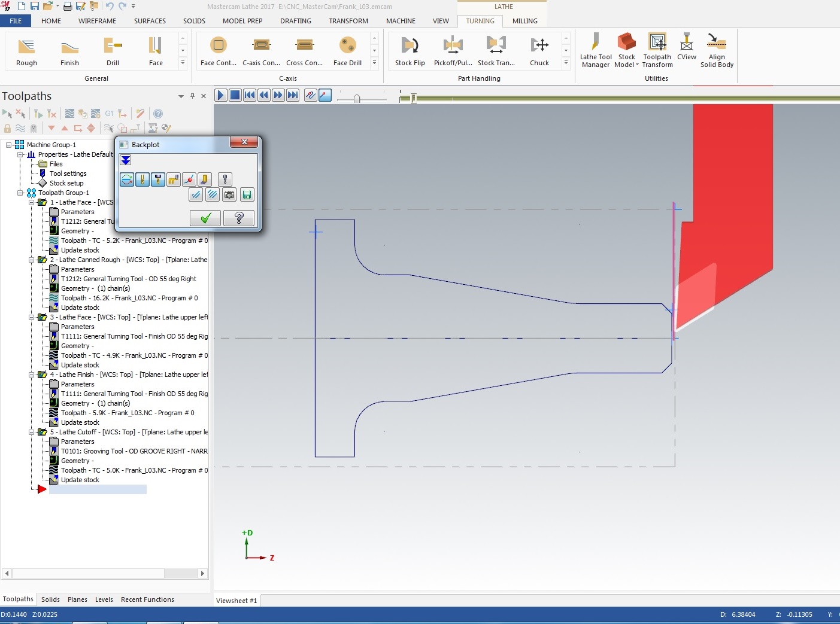Click the Align Solid Body icon
This screenshot has width=840, height=624.
(x=717, y=50)
